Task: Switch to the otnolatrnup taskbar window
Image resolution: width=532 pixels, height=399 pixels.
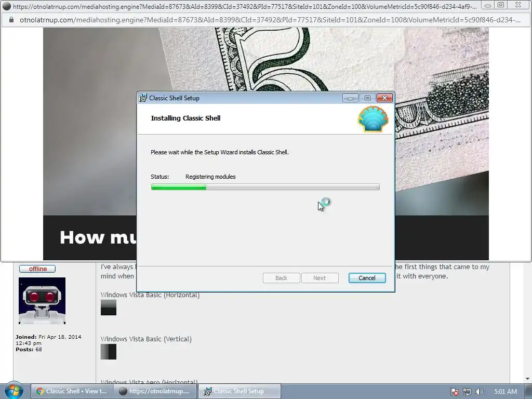Action: pyautogui.click(x=155, y=391)
